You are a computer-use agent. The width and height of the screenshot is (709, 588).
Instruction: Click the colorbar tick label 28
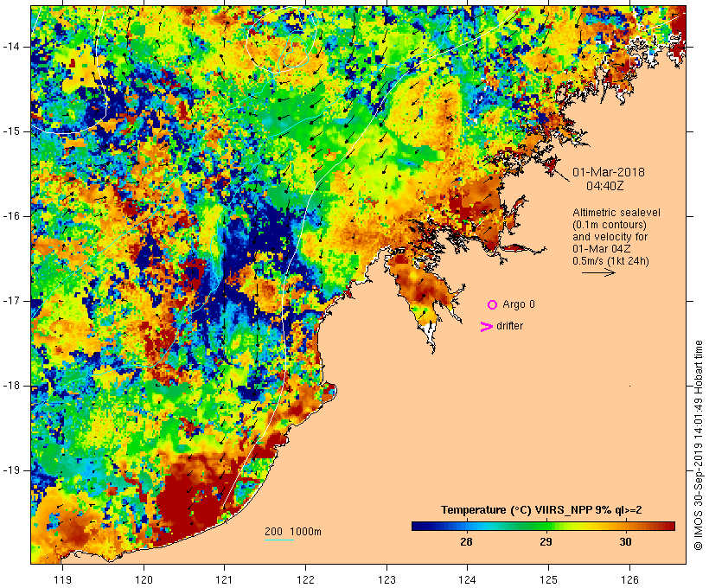[x=466, y=542]
